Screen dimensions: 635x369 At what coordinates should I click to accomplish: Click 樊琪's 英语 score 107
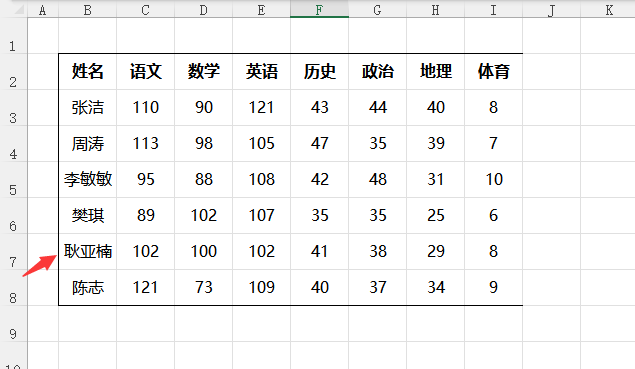261,215
